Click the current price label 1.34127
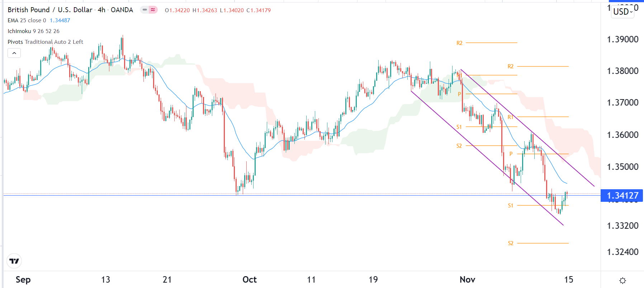This screenshot has width=644, height=288. tap(622, 196)
